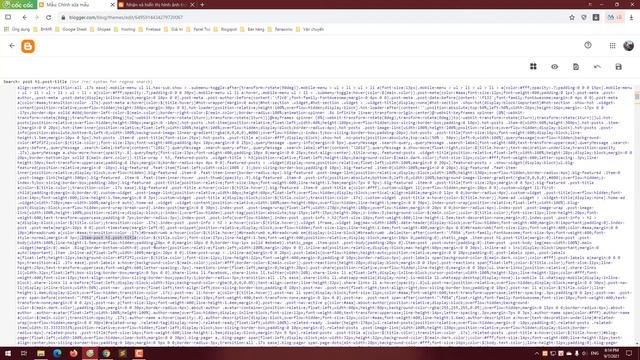Open the Firebase bookmark folder
Image resolution: width=640 pixels, height=360 pixels.
150,29
